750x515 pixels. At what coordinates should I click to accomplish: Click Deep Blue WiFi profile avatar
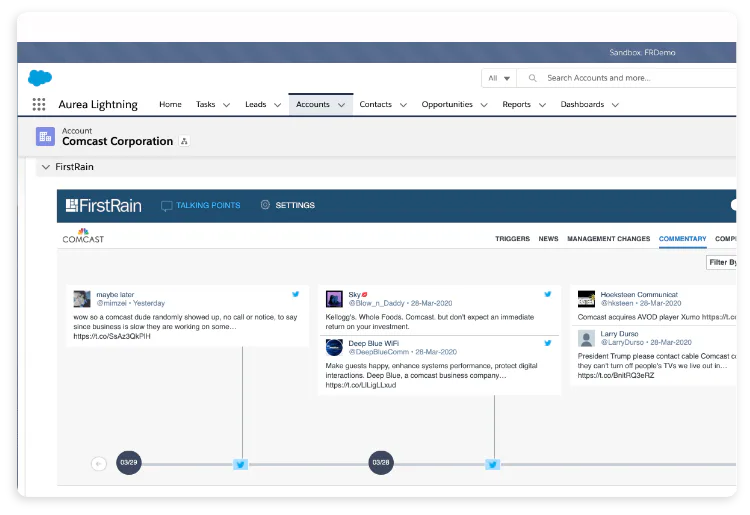334,348
